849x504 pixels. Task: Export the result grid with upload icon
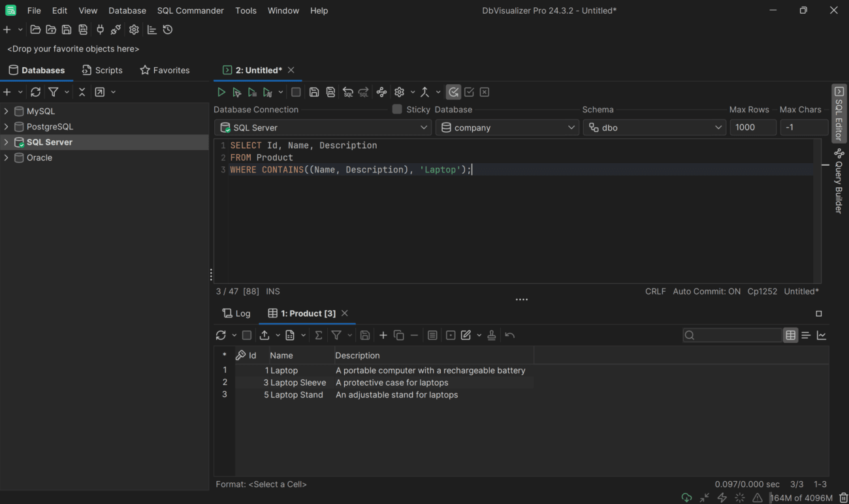264,335
